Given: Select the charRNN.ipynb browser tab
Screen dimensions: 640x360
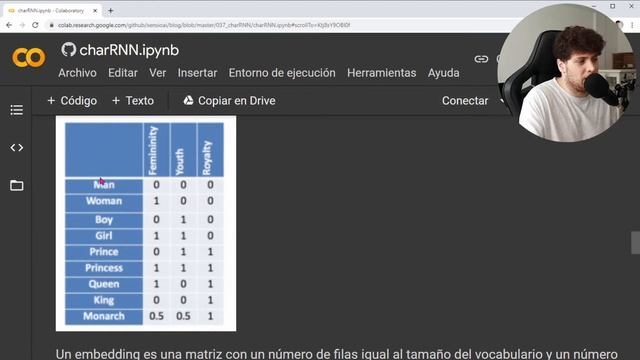Looking at the screenshot, I should click(51, 11).
